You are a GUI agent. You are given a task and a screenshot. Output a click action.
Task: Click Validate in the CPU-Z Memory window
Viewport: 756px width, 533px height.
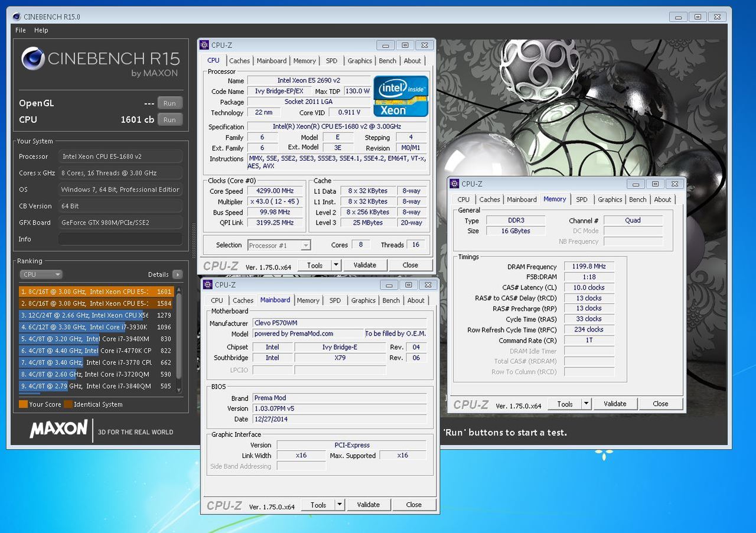615,404
